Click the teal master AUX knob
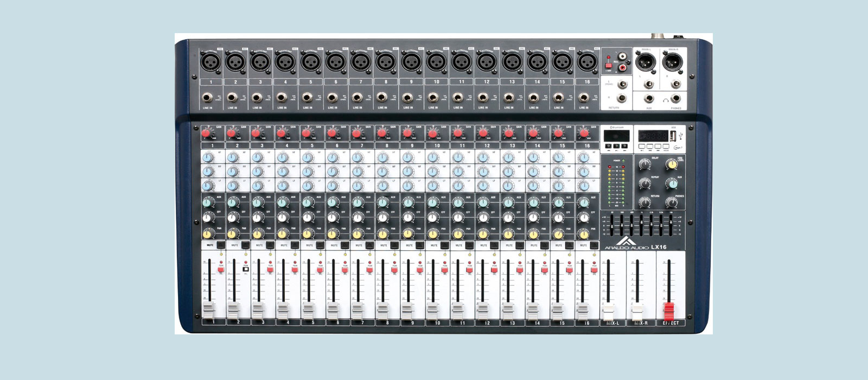The image size is (868, 380). (x=672, y=183)
